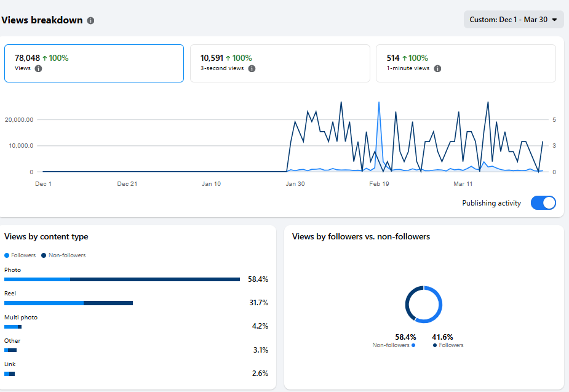This screenshot has width=569, height=392.
Task: Click the Reel content type bar
Action: 71,303
